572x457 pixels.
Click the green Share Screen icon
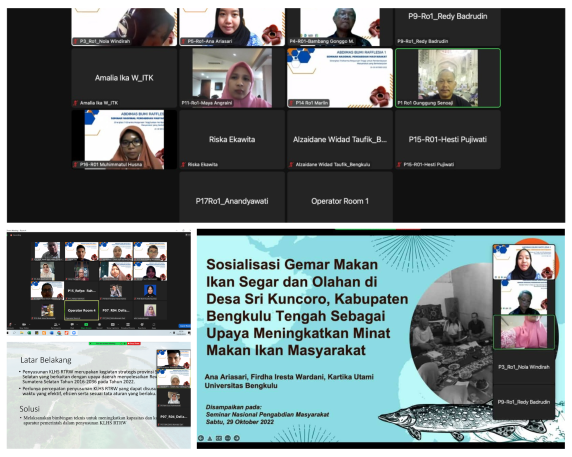86,325
